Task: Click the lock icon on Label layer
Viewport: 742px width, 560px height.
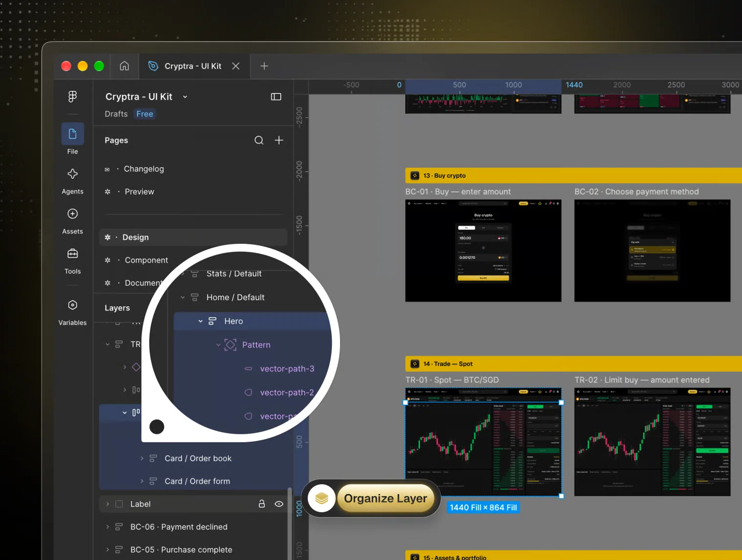Action: (x=262, y=504)
